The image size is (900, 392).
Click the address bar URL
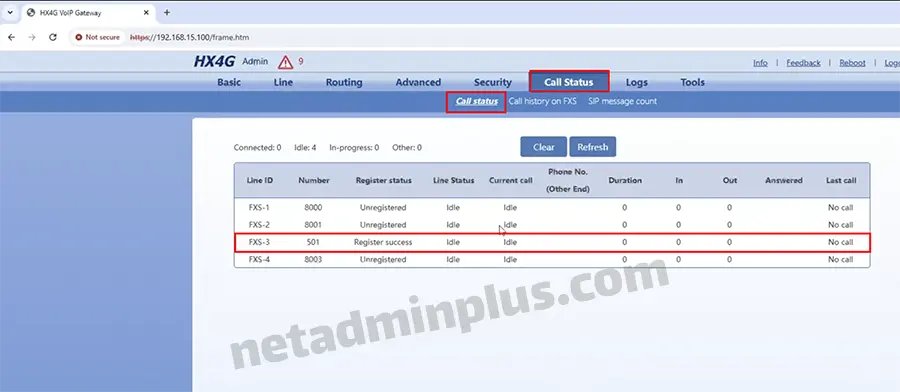(189, 37)
